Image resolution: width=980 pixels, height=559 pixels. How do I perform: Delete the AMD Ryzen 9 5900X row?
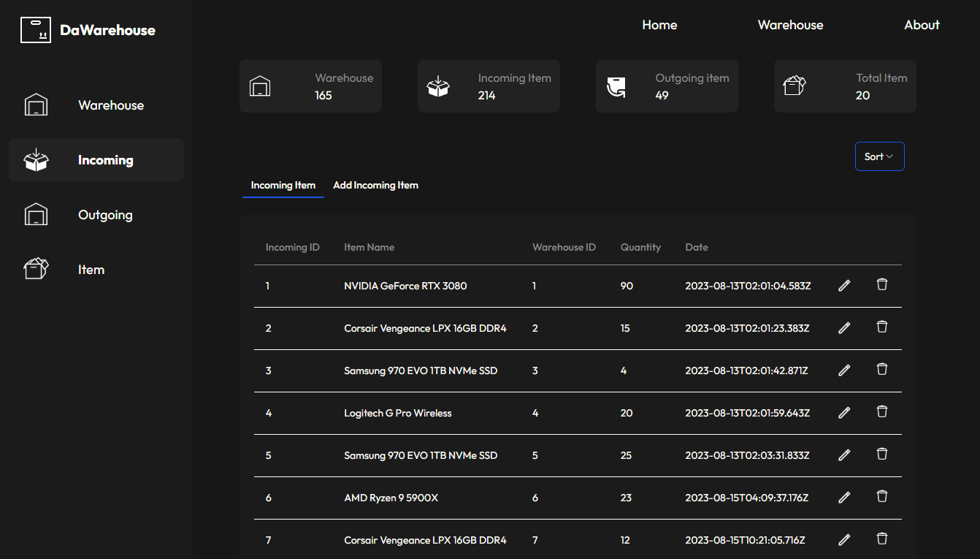pyautogui.click(x=881, y=497)
